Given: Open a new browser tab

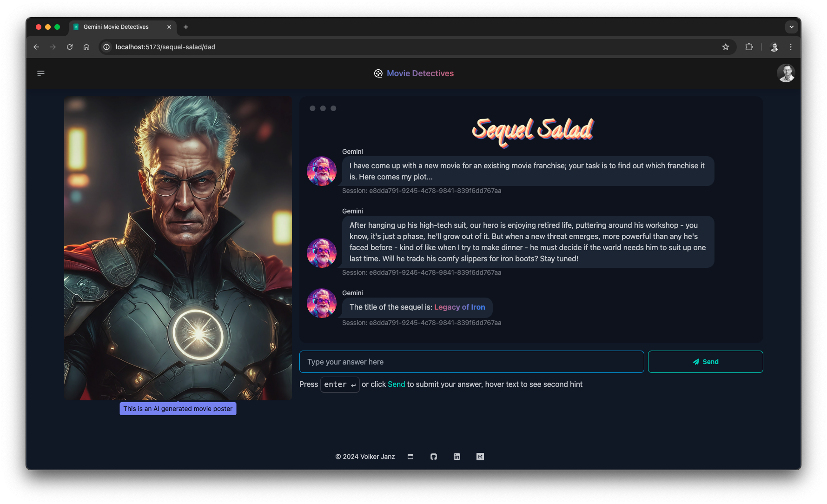Looking at the screenshot, I should (186, 27).
